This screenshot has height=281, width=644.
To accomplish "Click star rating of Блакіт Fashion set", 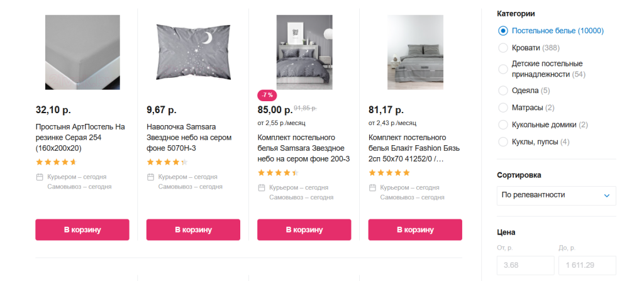I will click(389, 172).
